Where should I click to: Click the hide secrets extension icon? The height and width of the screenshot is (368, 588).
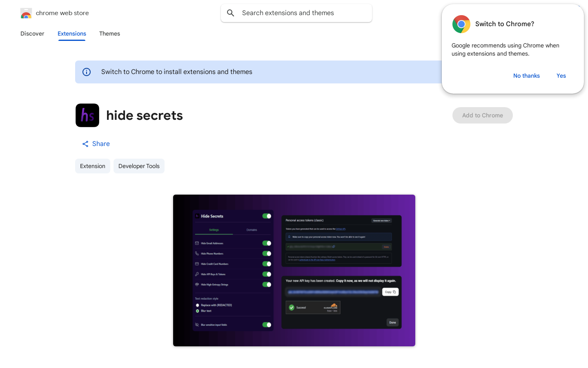tap(87, 115)
